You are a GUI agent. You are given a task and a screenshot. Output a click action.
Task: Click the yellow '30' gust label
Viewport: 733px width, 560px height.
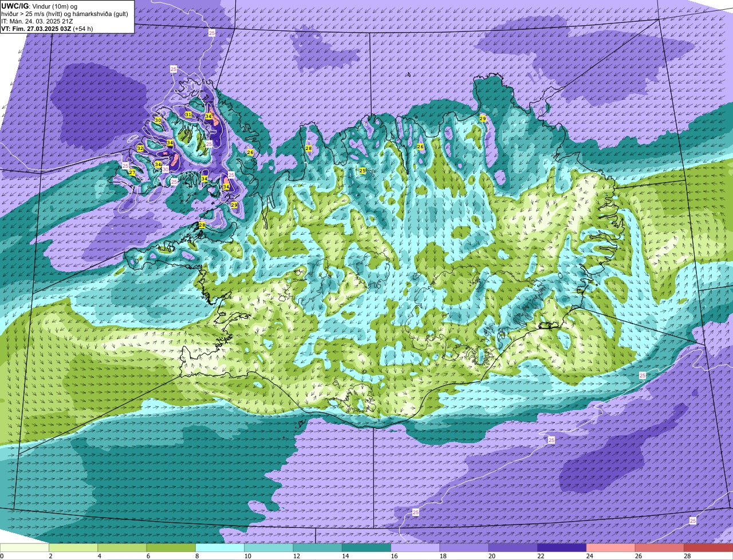(x=158, y=120)
